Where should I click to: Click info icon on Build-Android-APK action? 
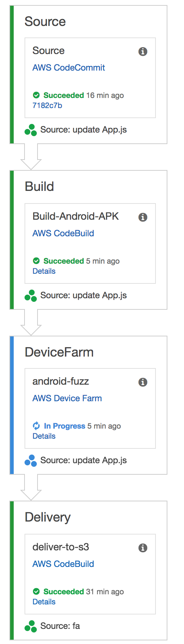(143, 217)
